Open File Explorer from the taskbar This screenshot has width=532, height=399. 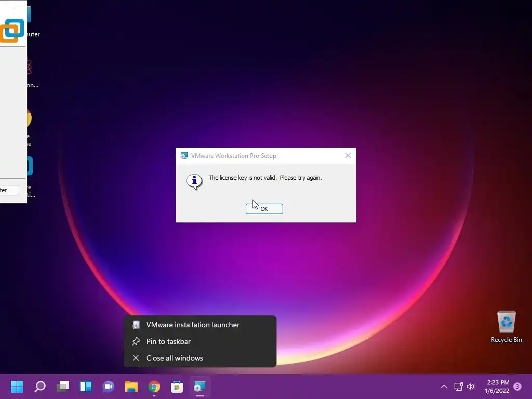(131, 387)
